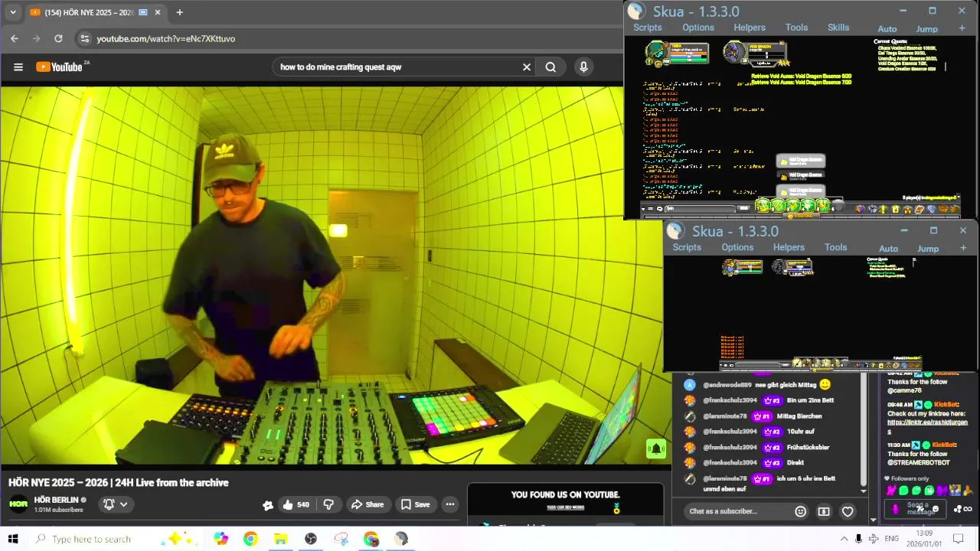Send a heart reaction in chat

[848, 511]
